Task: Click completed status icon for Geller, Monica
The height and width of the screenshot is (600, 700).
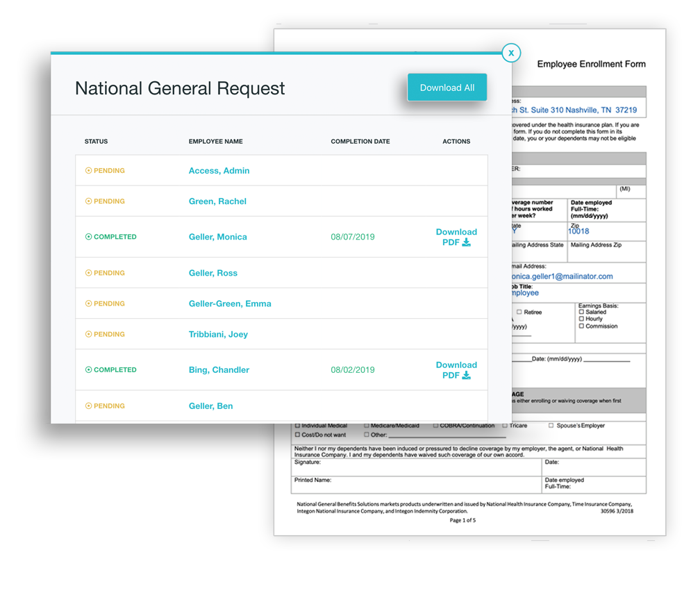Action: 88,237
